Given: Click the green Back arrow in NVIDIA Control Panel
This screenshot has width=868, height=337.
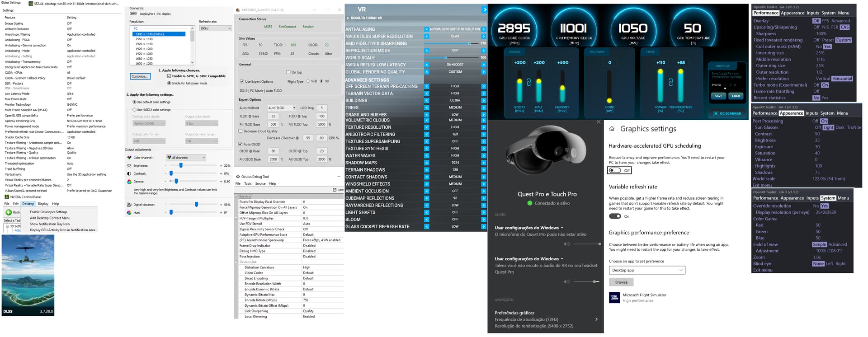Looking at the screenshot, I should tap(9, 212).
